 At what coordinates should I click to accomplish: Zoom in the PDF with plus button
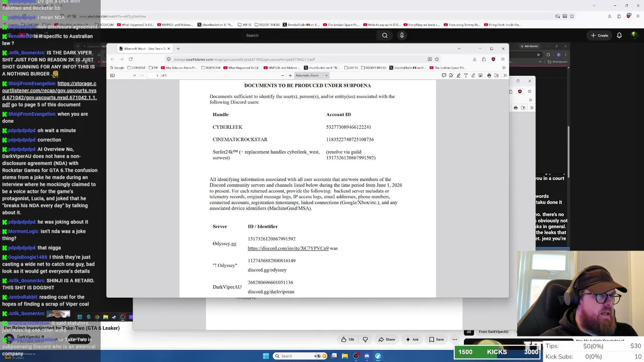click(x=290, y=75)
